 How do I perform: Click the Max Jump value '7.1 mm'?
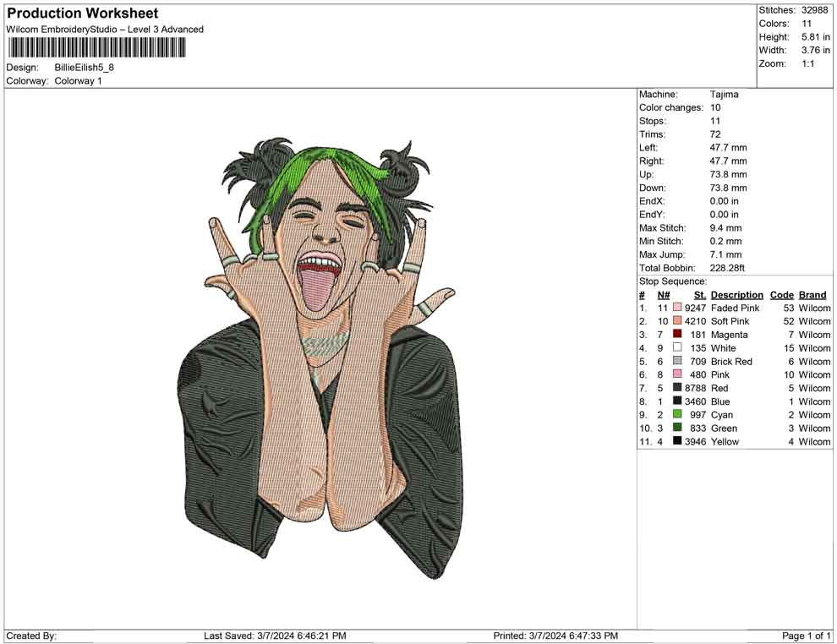[x=726, y=254]
